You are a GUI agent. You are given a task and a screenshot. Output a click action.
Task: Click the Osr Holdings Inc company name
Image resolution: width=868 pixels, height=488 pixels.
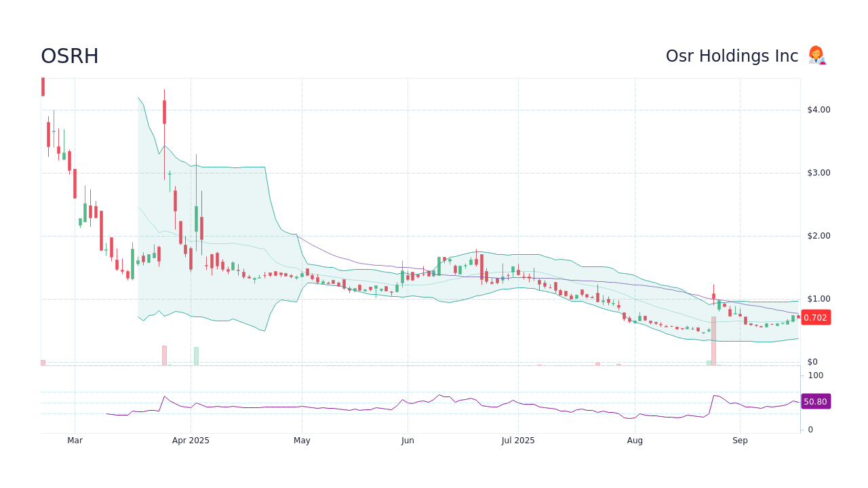tap(730, 56)
